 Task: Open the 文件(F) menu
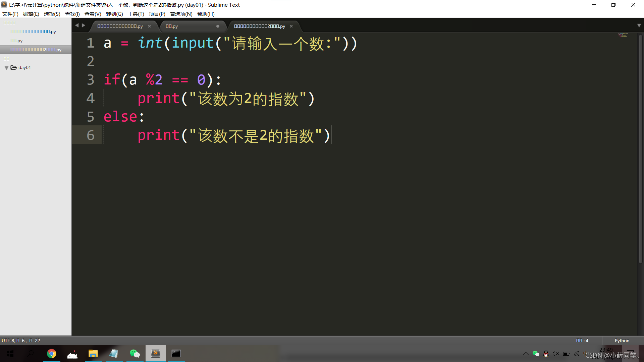pyautogui.click(x=10, y=14)
